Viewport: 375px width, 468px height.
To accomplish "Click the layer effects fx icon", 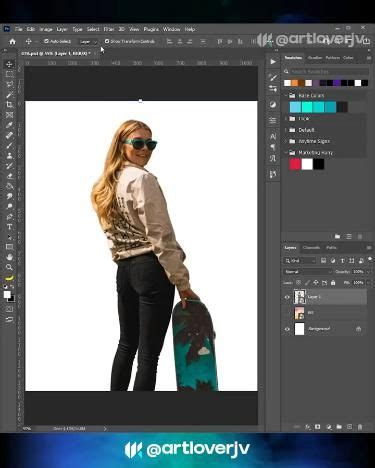I will coord(308,427).
